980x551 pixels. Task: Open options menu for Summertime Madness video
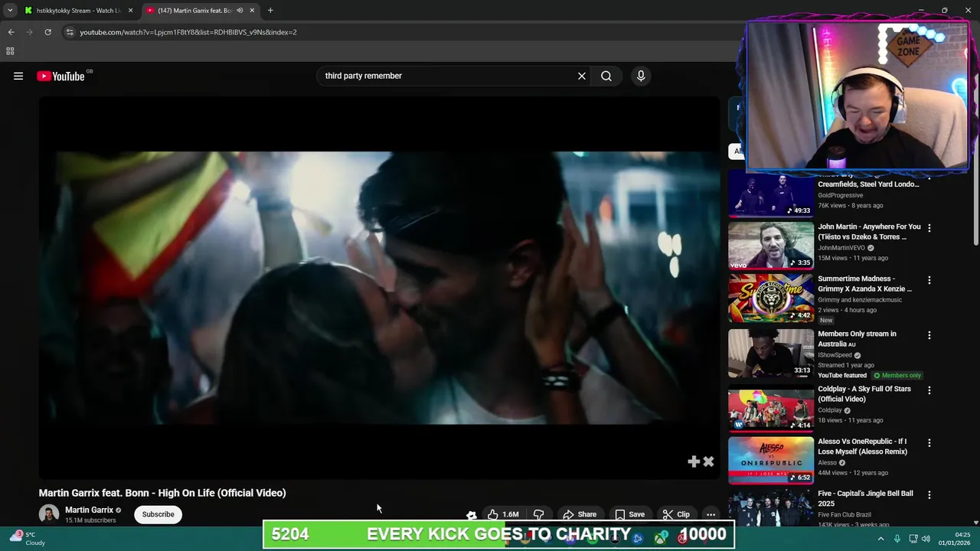point(929,280)
